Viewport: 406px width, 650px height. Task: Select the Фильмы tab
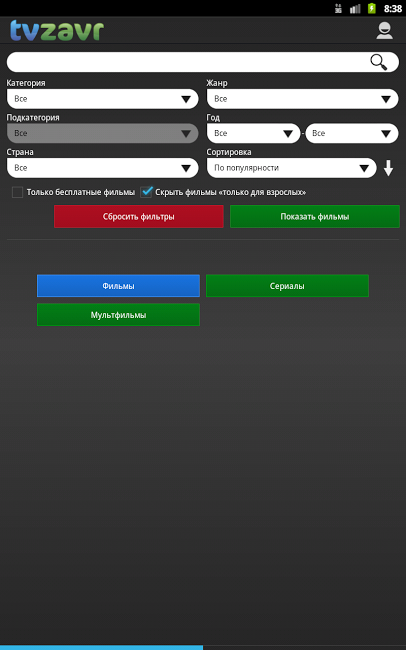pos(118,286)
